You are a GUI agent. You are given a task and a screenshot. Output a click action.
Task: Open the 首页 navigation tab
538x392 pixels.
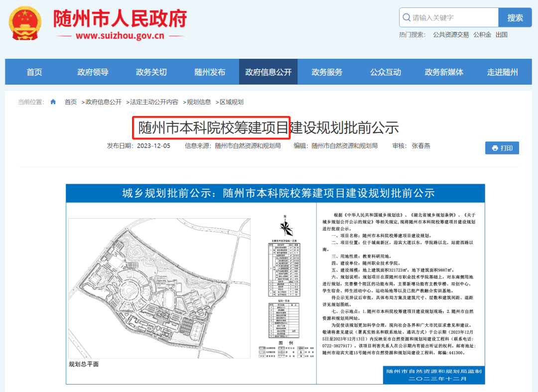click(x=34, y=72)
